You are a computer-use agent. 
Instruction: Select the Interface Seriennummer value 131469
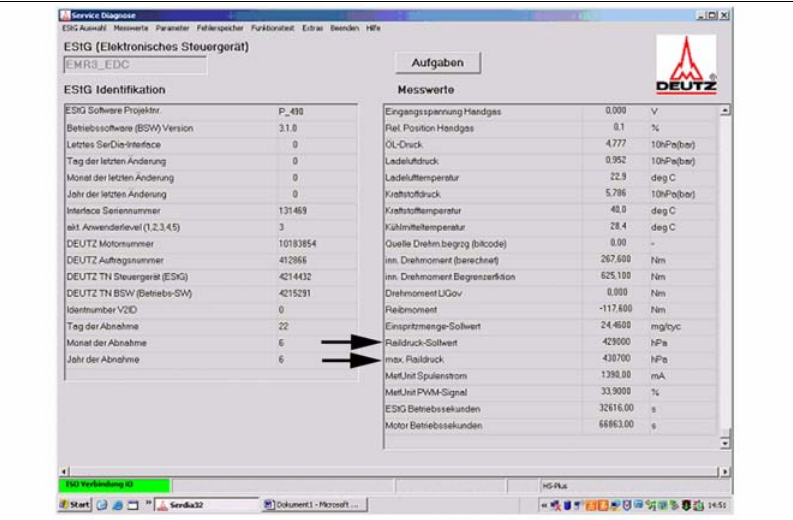click(x=293, y=210)
